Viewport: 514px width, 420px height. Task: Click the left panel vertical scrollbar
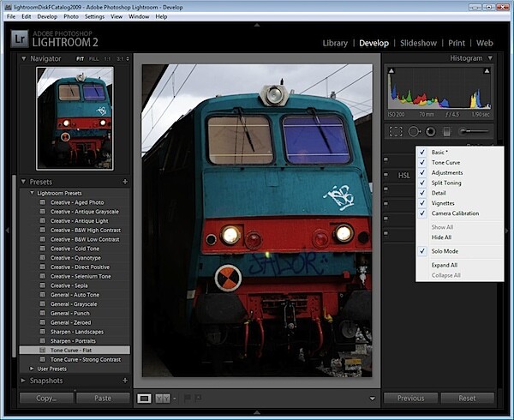point(14,266)
